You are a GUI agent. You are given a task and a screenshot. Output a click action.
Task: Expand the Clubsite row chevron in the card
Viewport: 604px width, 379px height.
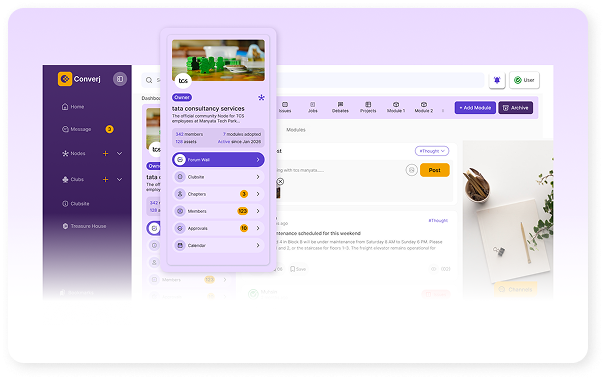258,177
